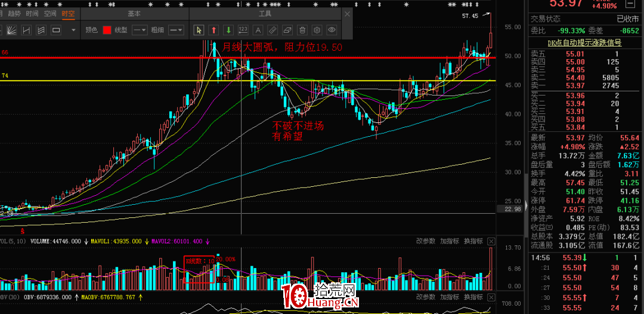Click the 涨停 61.74 value
This screenshot has height=314, width=644.
coord(574,200)
